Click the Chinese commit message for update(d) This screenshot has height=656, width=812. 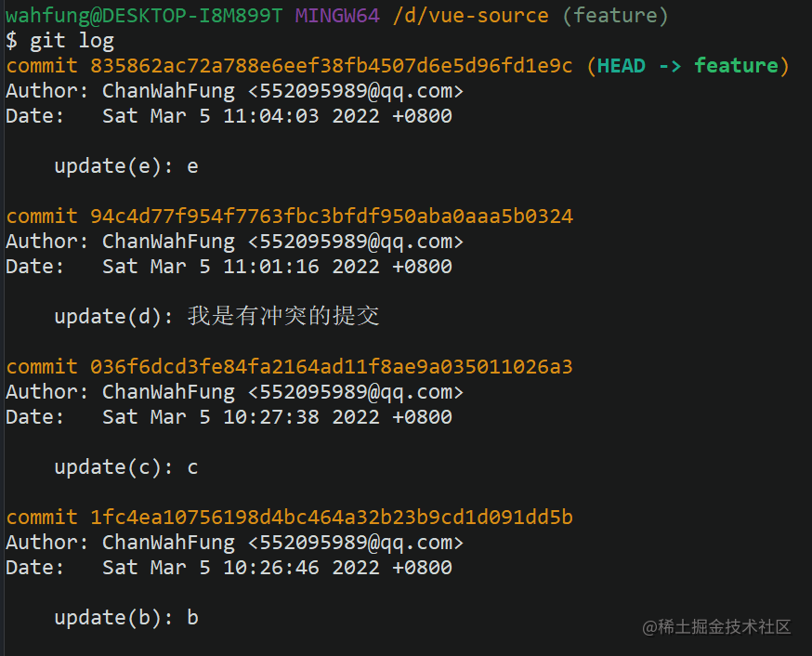(x=283, y=316)
